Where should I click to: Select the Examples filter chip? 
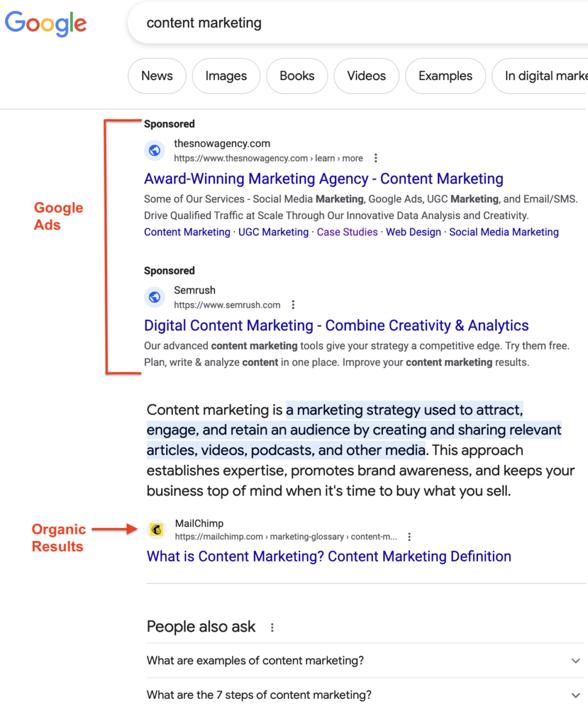pyautogui.click(x=445, y=76)
